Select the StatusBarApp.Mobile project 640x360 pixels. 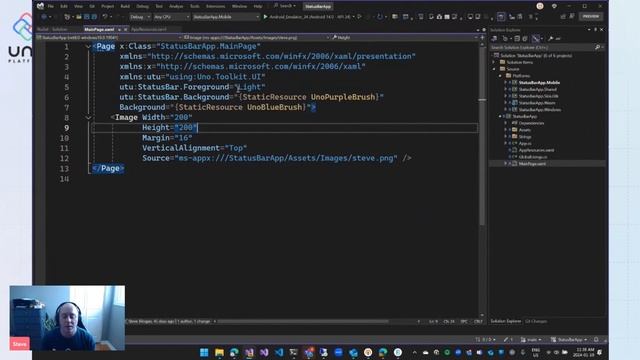(x=539, y=82)
